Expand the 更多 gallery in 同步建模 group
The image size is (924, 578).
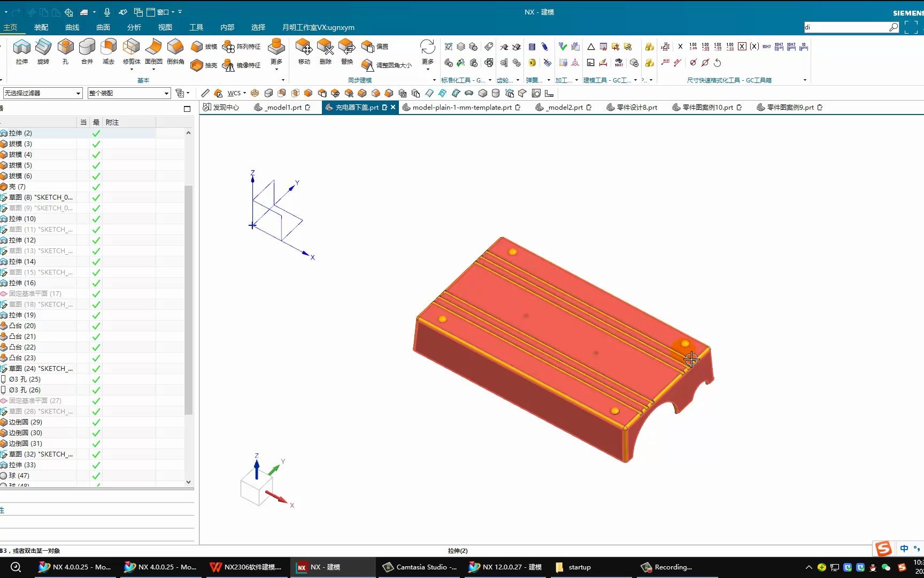428,54
